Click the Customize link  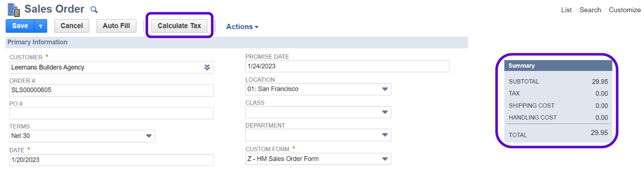(625, 10)
